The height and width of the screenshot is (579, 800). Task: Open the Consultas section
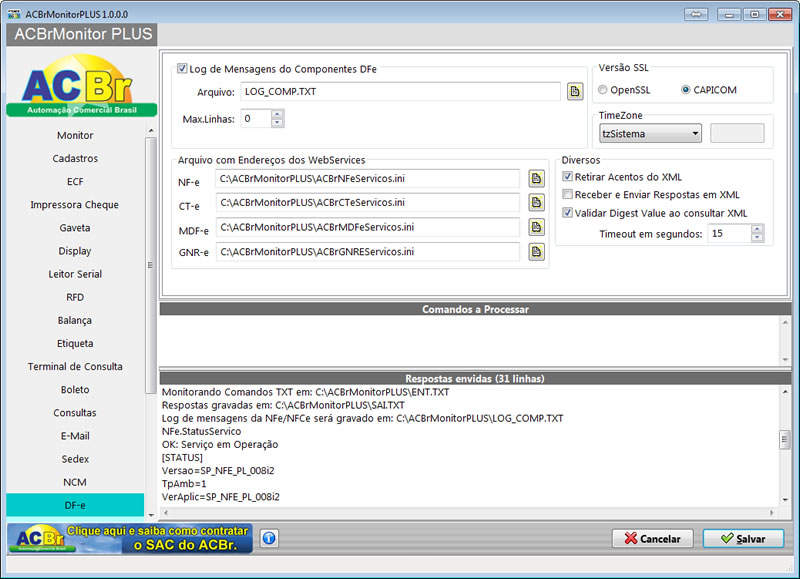[x=75, y=413]
